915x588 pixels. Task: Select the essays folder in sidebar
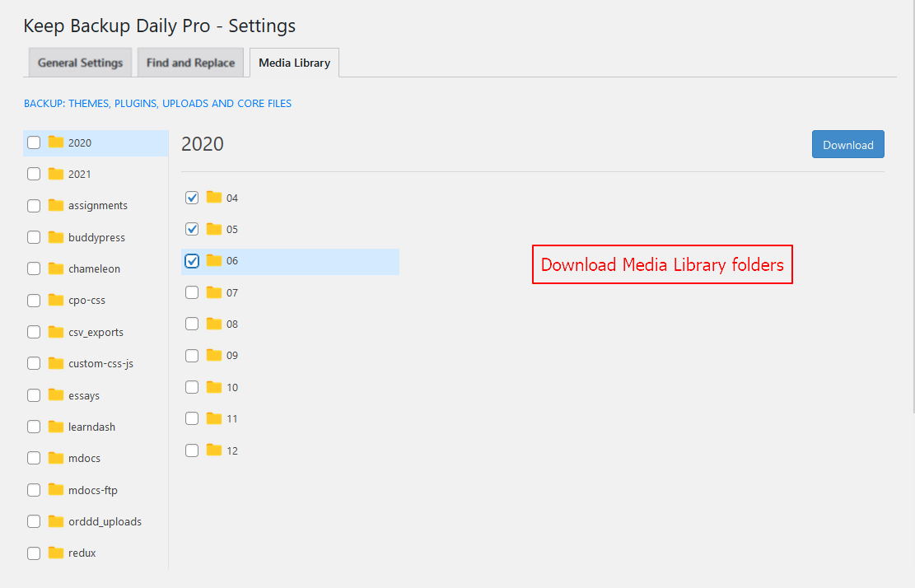coord(84,395)
